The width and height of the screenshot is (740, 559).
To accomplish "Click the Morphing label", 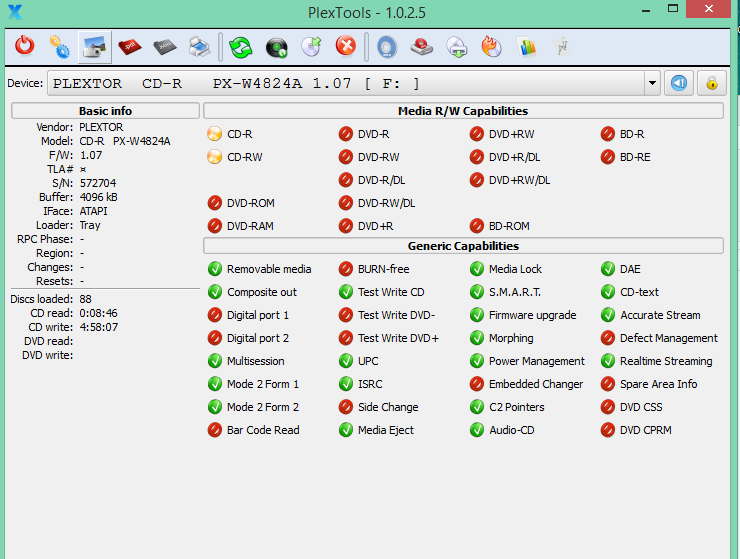I will pyautogui.click(x=511, y=339).
